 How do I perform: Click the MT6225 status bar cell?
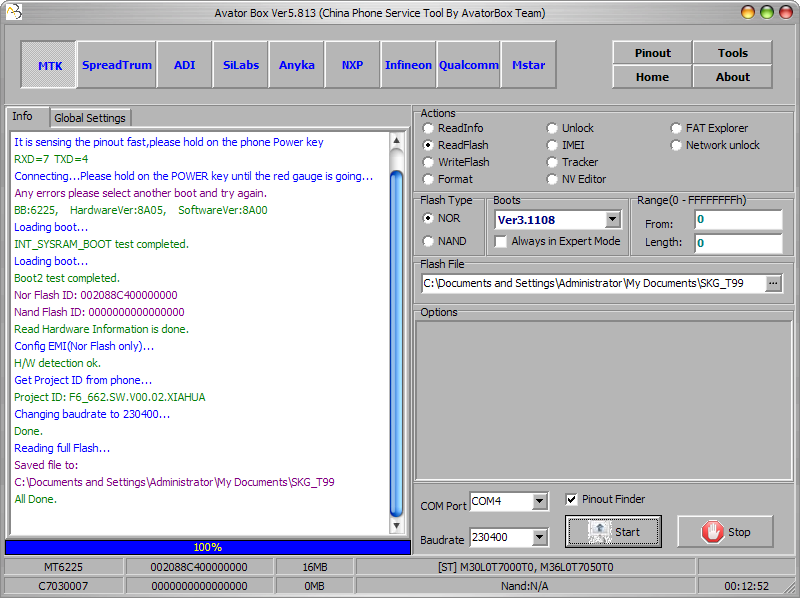[x=63, y=567]
